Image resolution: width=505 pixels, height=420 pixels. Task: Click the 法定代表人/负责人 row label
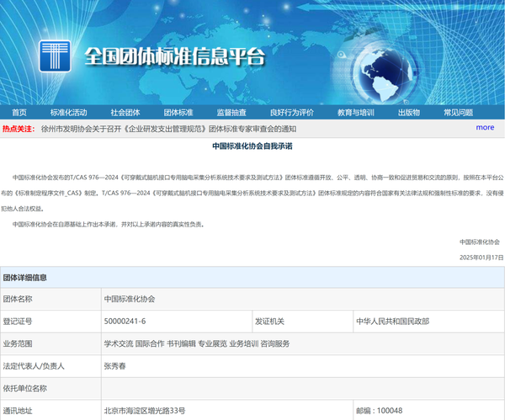click(x=34, y=366)
